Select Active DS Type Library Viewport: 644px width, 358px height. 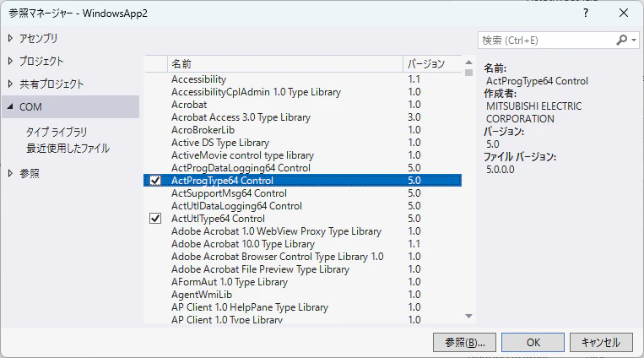click(x=303, y=143)
